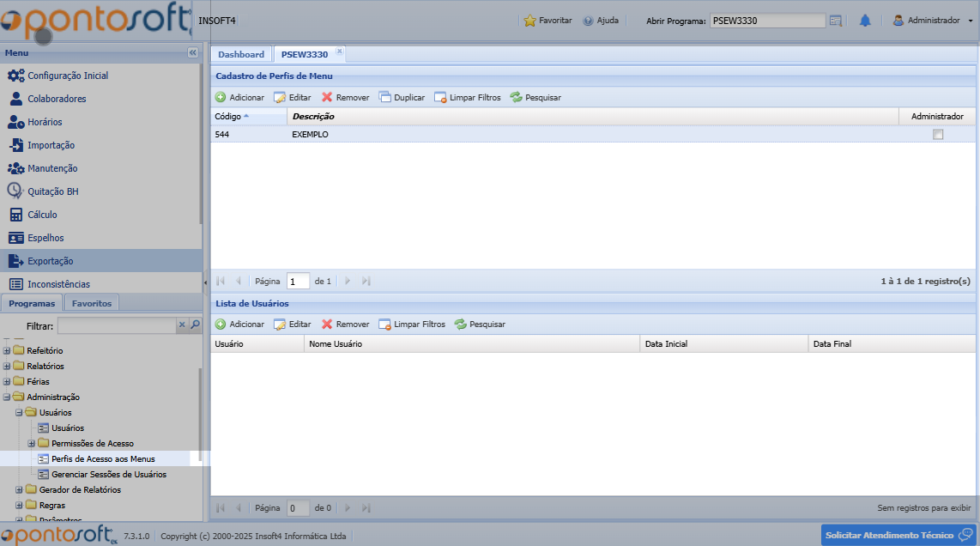Clear the tree filter with the X icon
Screen dimensions: 980x546
click(x=181, y=325)
